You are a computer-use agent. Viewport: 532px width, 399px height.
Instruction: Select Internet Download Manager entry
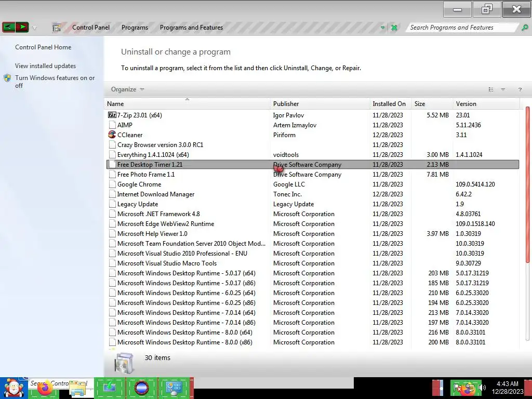[156, 194]
